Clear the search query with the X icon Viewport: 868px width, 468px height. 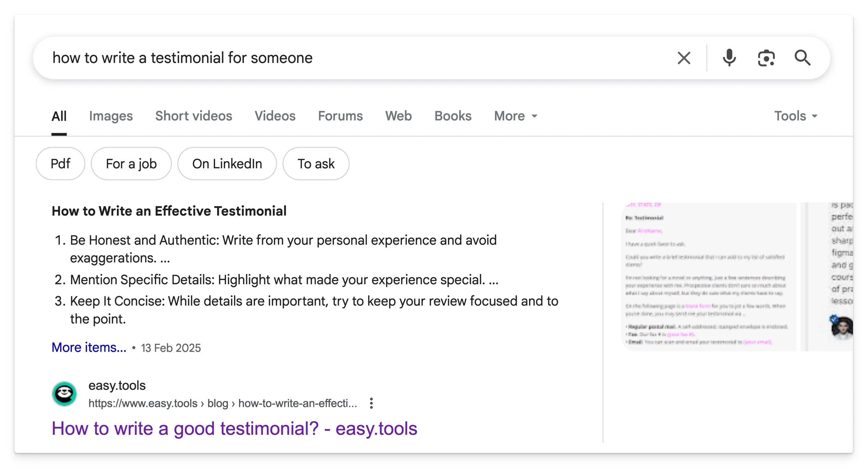point(684,58)
